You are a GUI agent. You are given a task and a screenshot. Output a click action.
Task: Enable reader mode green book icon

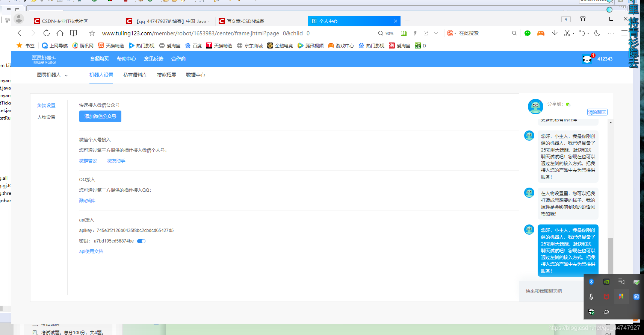pyautogui.click(x=404, y=33)
